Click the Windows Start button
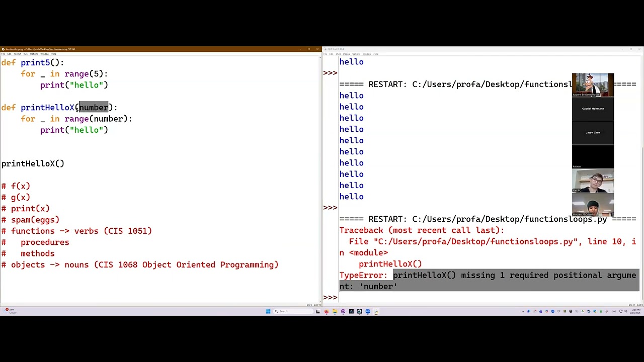Screen dimensions: 644x362 (268, 311)
